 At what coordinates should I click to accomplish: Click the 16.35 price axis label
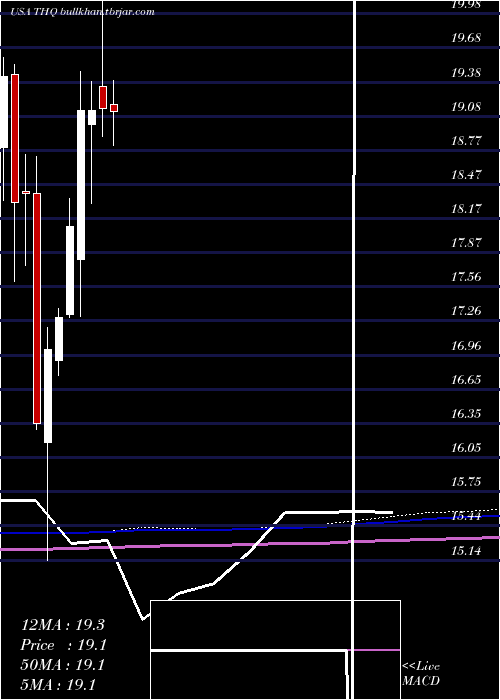pyautogui.click(x=466, y=413)
